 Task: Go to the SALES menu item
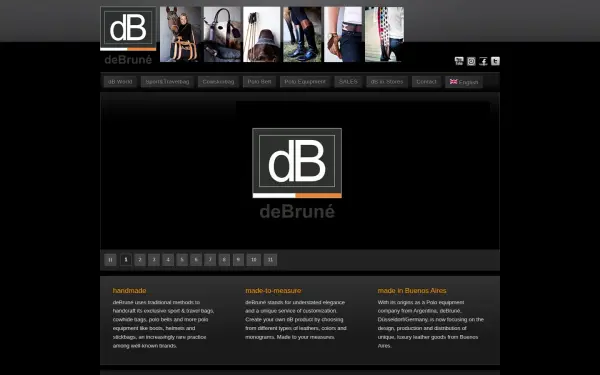348,82
